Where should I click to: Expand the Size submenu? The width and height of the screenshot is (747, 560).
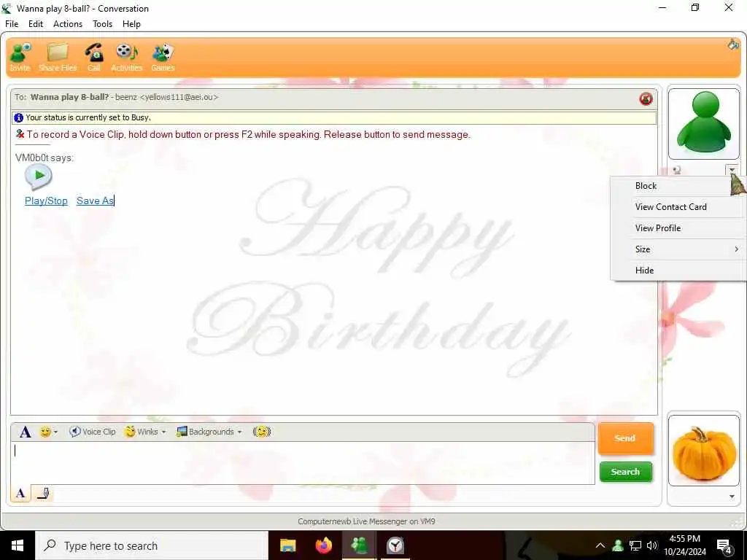pos(678,249)
